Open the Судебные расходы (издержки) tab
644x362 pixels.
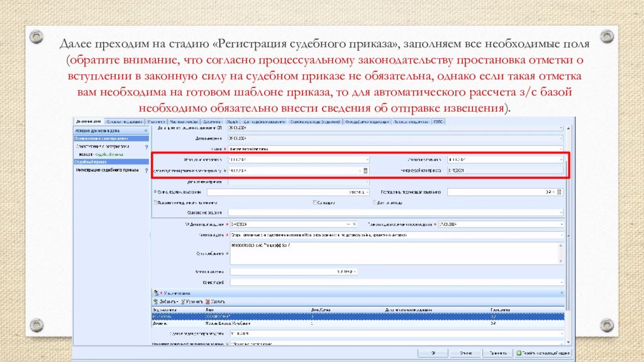[315, 122]
